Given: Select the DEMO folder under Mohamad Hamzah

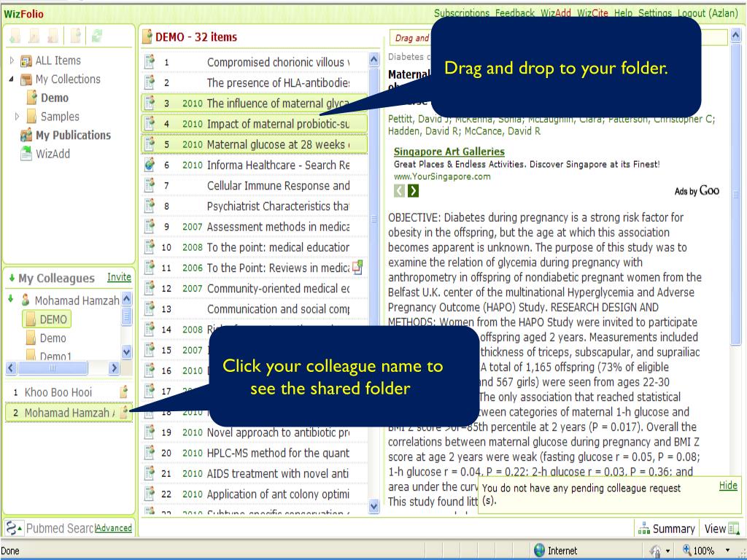Looking at the screenshot, I should [47, 319].
